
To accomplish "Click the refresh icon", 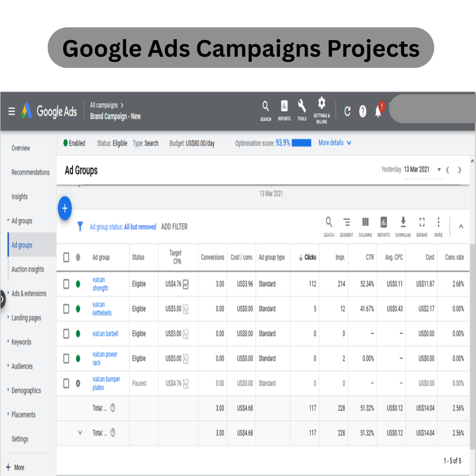I will tap(347, 111).
